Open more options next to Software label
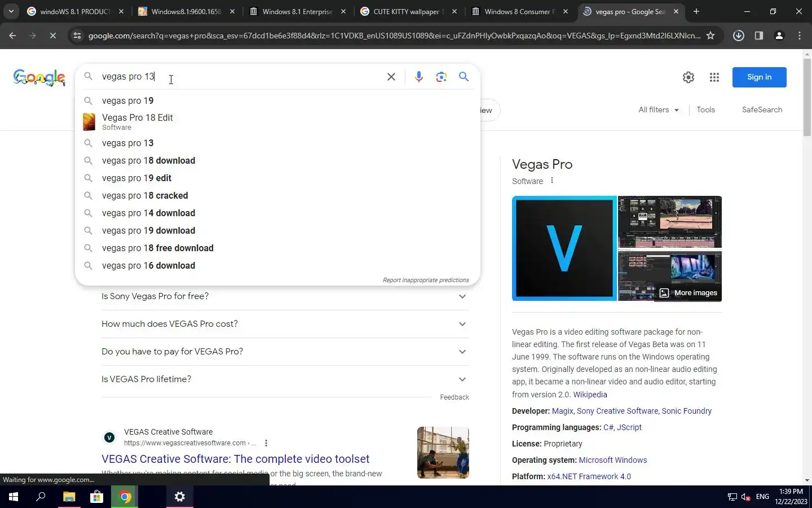The height and width of the screenshot is (508, 812). 552,181
